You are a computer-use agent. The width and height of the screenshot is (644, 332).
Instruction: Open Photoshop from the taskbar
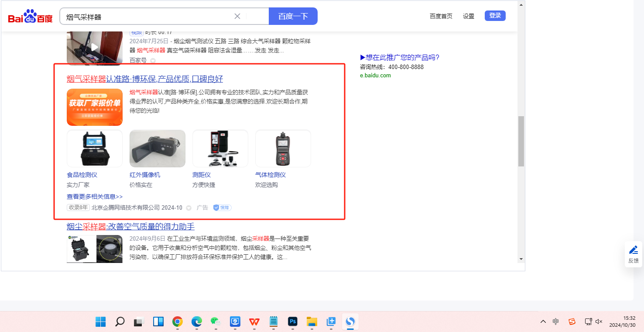click(293, 322)
